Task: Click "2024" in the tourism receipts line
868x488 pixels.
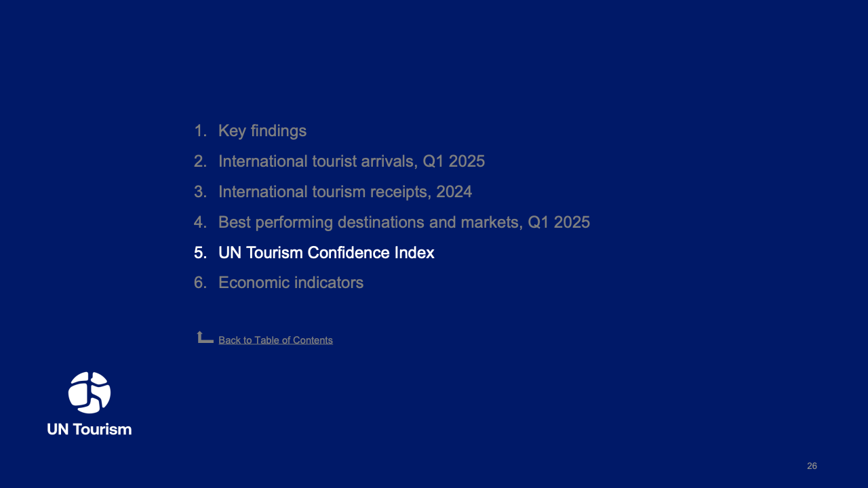Action: pos(454,192)
